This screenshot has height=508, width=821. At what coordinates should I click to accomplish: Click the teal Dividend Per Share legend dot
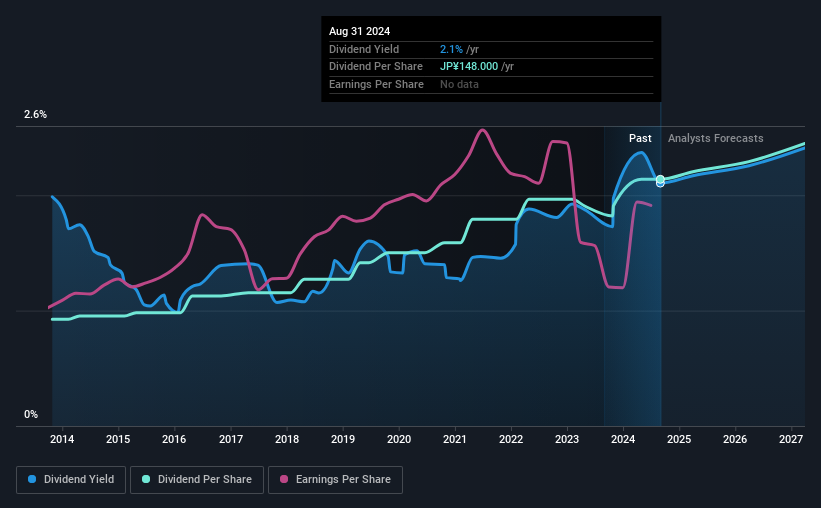click(146, 479)
